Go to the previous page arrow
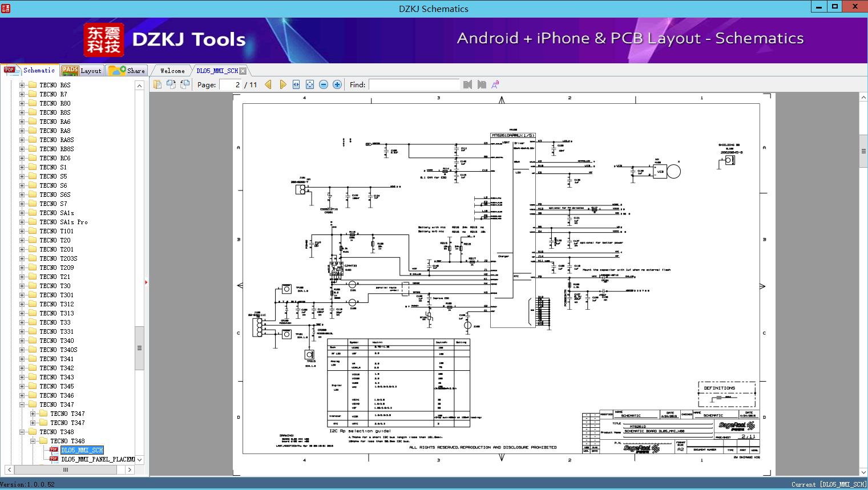Viewport: 868px width, 490px height. 268,84
